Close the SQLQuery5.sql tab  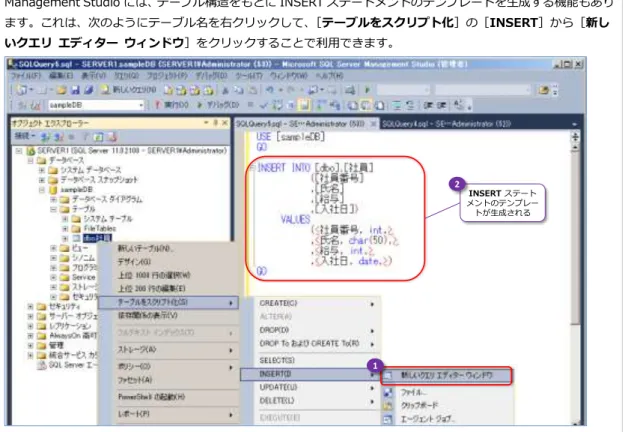coord(373,124)
